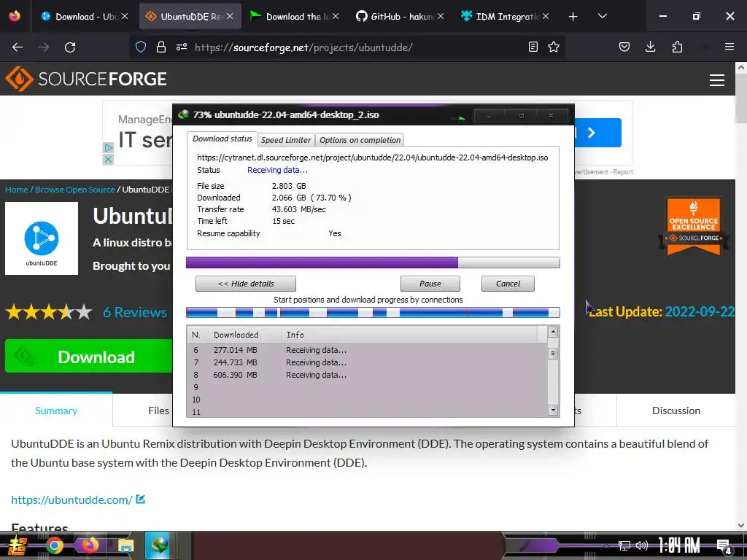Screen dimensions: 747x560
Task: Click the star rating display
Action: tap(49, 312)
